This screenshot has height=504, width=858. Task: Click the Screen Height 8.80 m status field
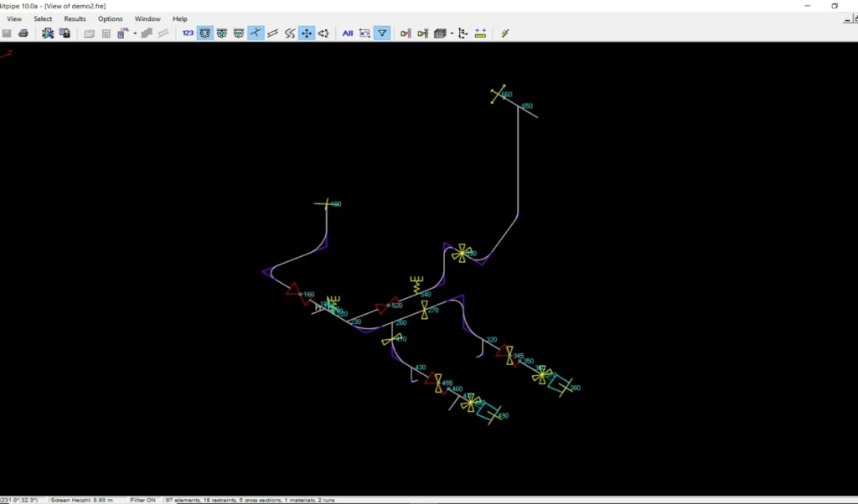(x=84, y=499)
